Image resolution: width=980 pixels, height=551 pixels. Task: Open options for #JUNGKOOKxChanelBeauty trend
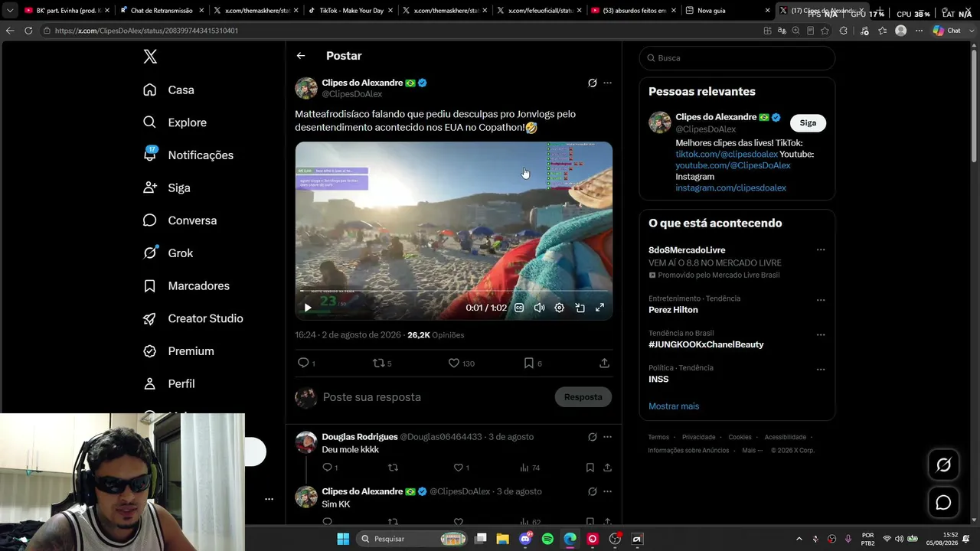point(821,334)
